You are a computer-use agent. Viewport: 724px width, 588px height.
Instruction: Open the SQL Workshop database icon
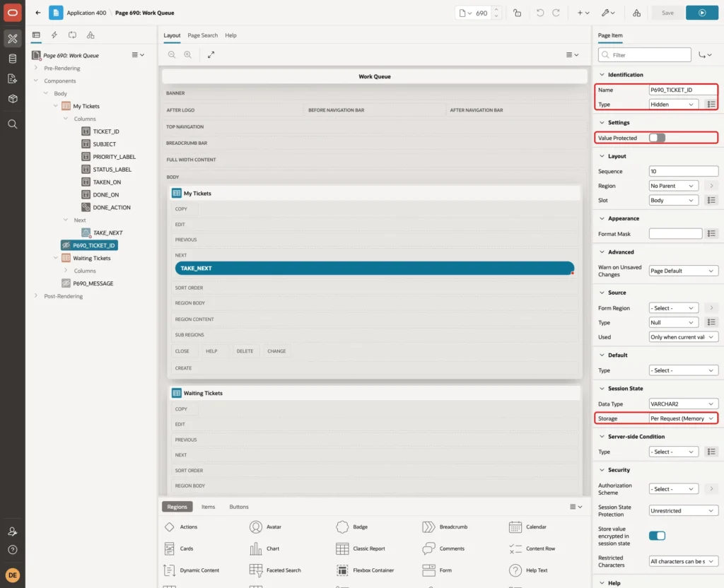[13, 59]
